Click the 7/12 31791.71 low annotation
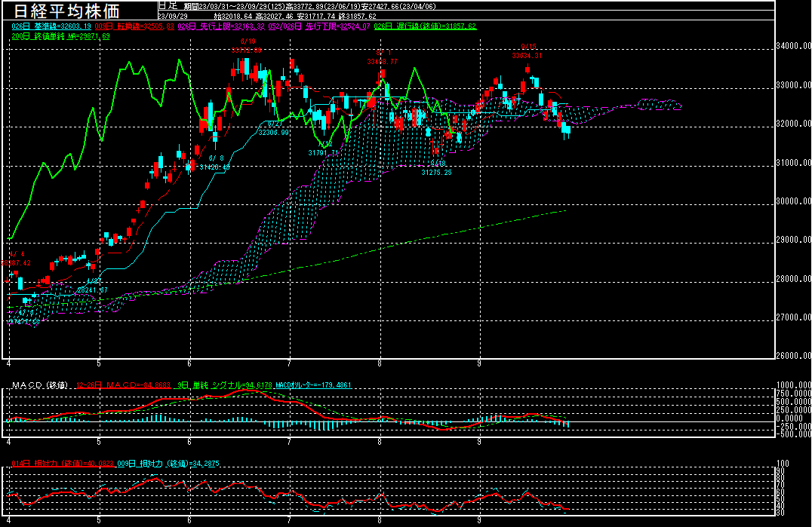The height and width of the screenshot is (527, 812). pos(323,149)
